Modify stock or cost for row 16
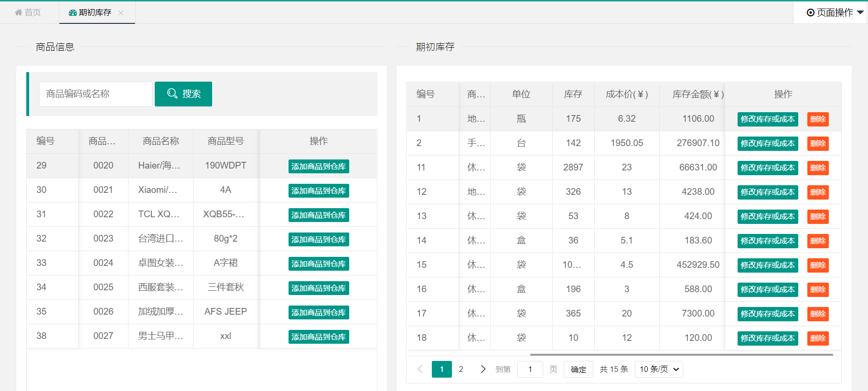Viewport: 868px width, 391px height. 768,290
